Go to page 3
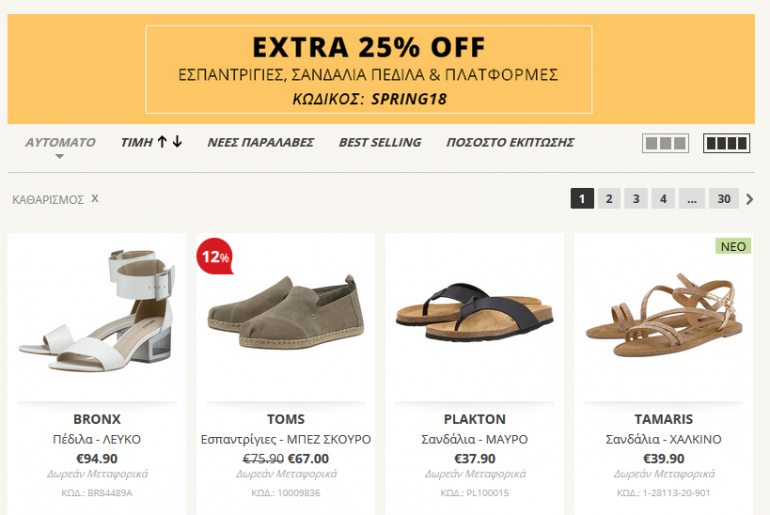 (x=636, y=199)
